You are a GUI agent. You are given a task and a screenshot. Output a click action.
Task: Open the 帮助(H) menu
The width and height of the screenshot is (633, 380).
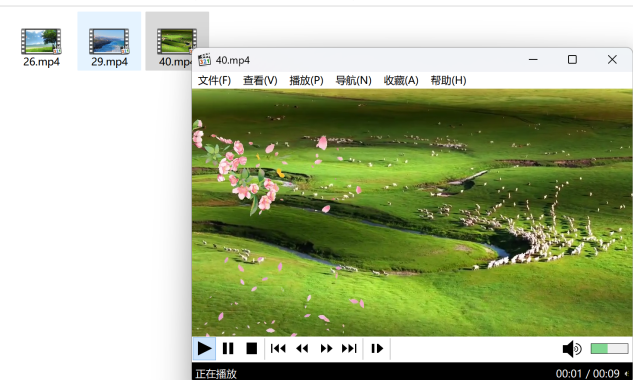[448, 80]
